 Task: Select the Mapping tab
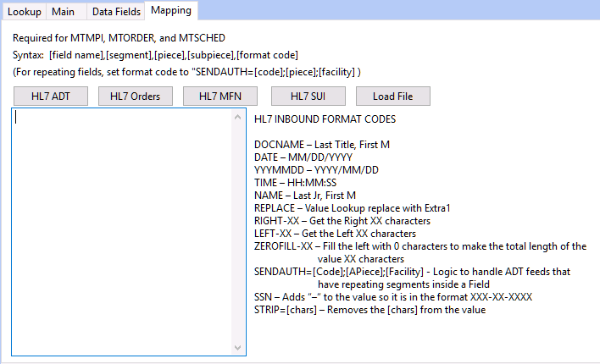[x=171, y=10]
